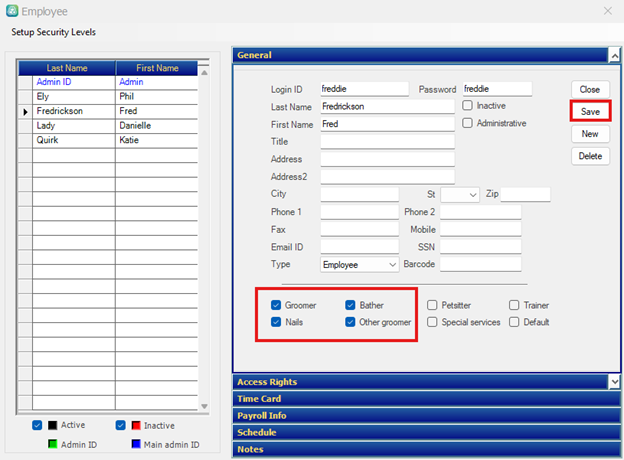
Task: Check the Special services checkbox
Action: click(432, 322)
